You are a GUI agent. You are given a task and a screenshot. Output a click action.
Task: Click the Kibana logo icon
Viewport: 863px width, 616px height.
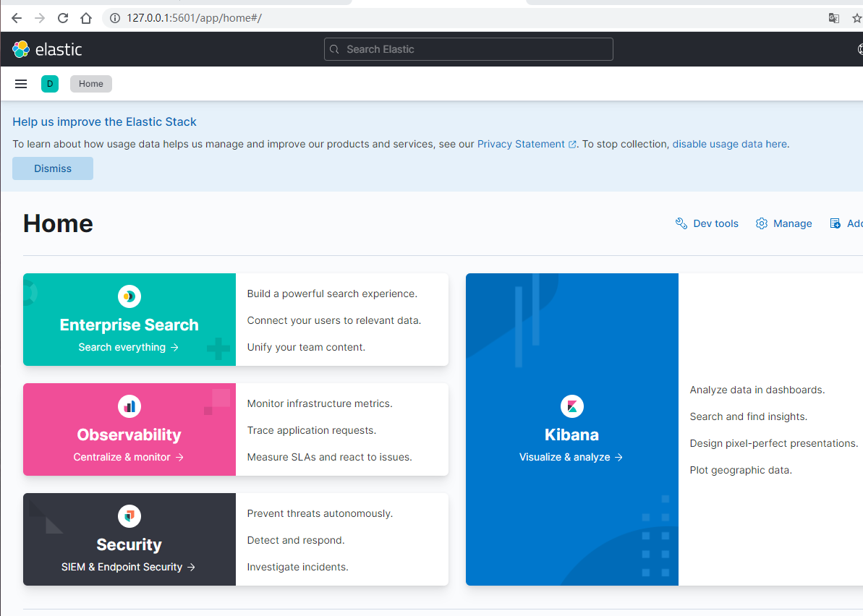(x=571, y=406)
